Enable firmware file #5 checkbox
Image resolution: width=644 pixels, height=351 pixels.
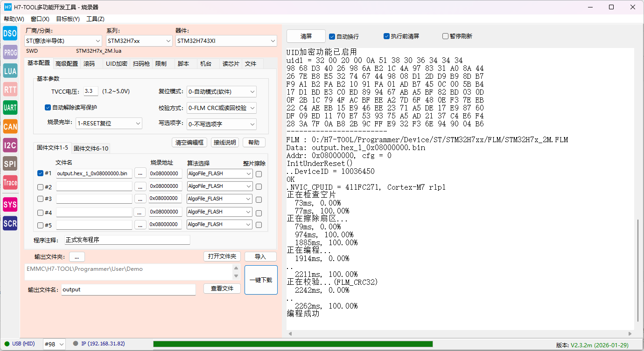tap(40, 226)
